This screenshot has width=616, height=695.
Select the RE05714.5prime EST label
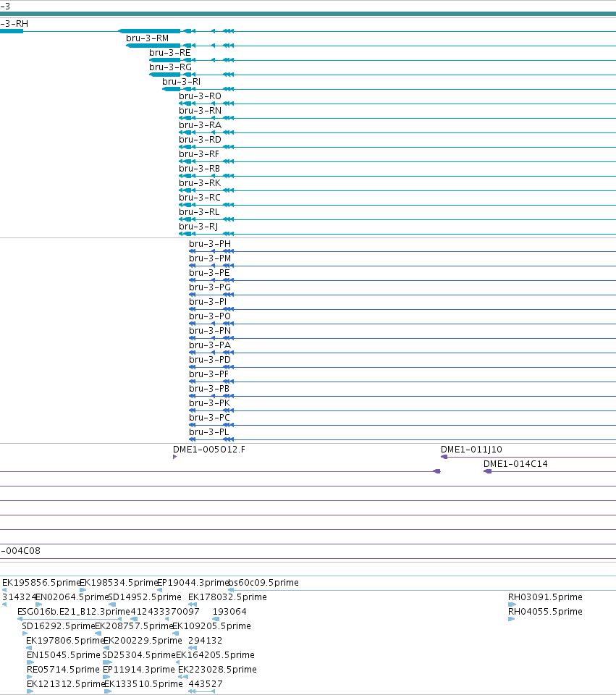pos(63,669)
